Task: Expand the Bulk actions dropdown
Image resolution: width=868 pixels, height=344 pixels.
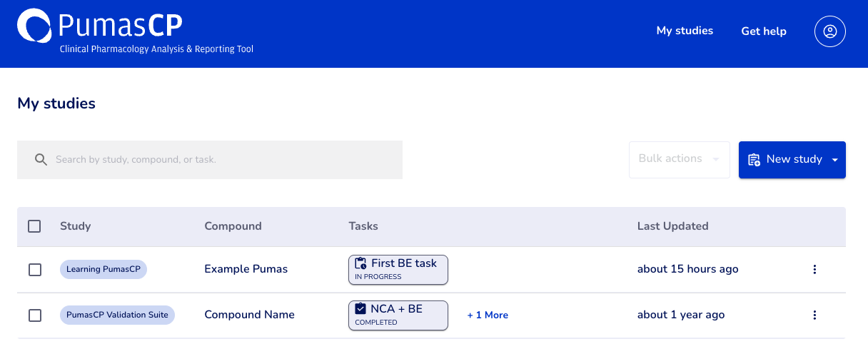Action: pyautogui.click(x=679, y=159)
